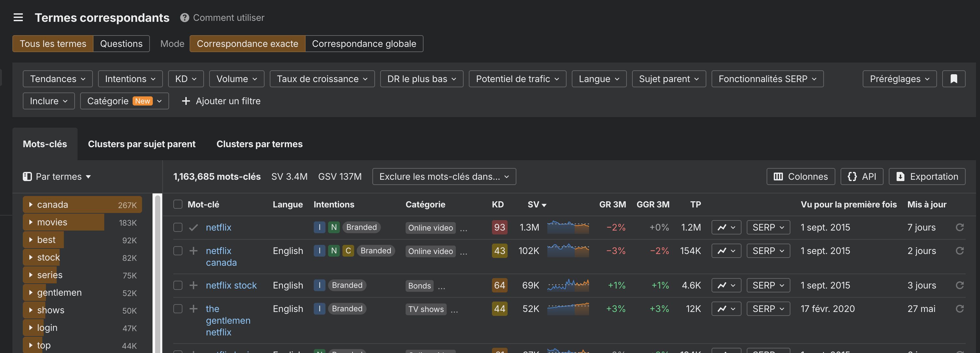Image resolution: width=980 pixels, height=353 pixels.
Task: Open the Intentions filter dropdown
Action: click(x=130, y=79)
